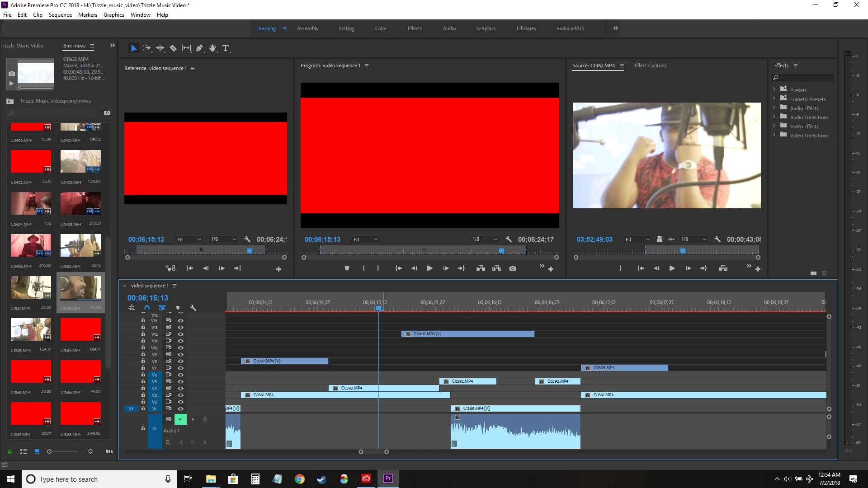868x488 pixels.
Task: Click Export Frame camera icon in Program monitor
Action: click(512, 268)
